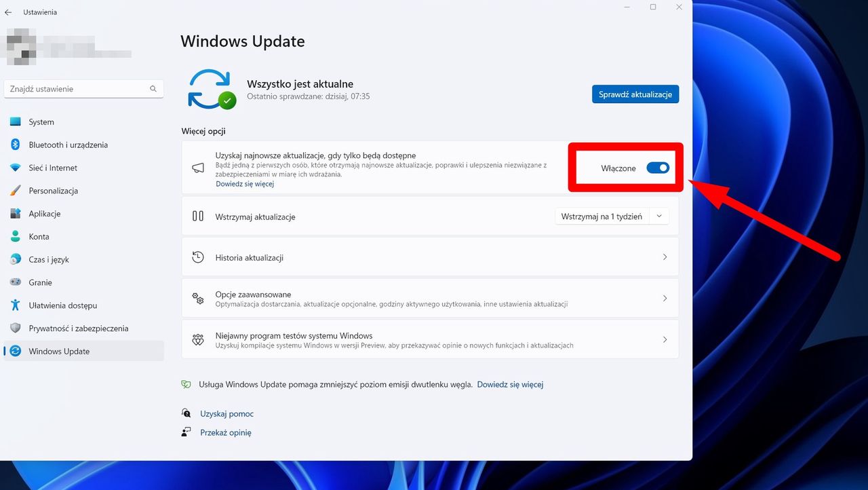The image size is (868, 490).
Task: Click the large update status sync icon
Action: (211, 89)
